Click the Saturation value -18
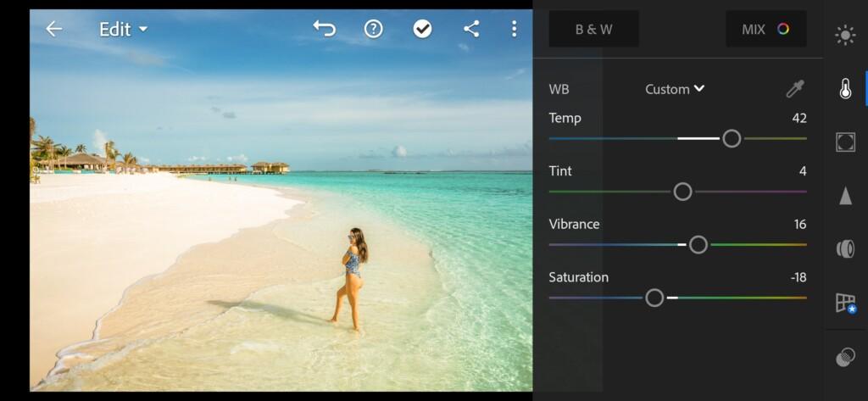This screenshot has width=868, height=401. point(798,277)
